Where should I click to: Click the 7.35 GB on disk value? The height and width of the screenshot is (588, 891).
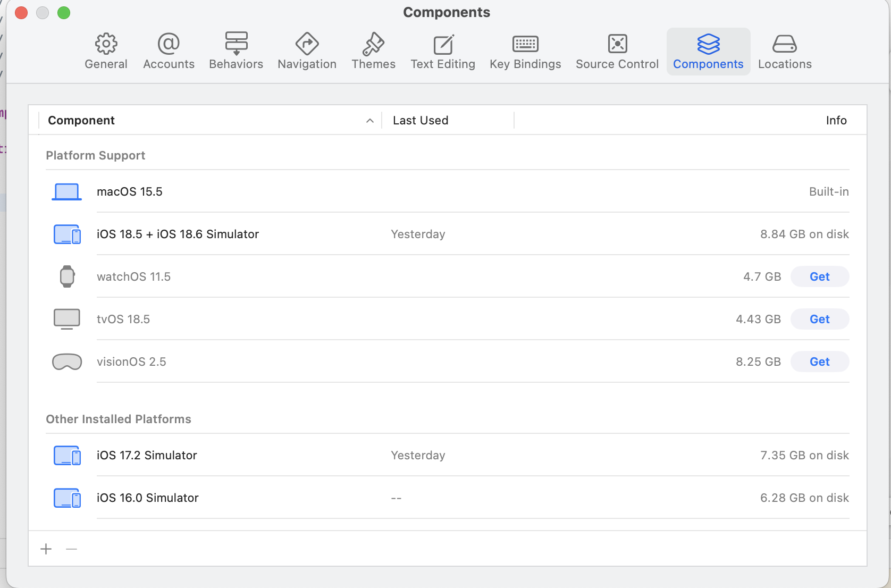tap(804, 455)
